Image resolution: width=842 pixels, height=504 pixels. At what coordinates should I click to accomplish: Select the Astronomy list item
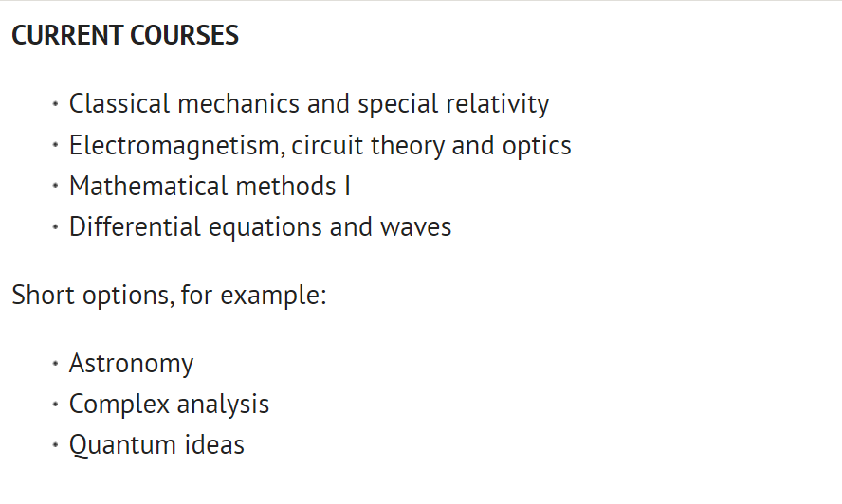coord(131,364)
